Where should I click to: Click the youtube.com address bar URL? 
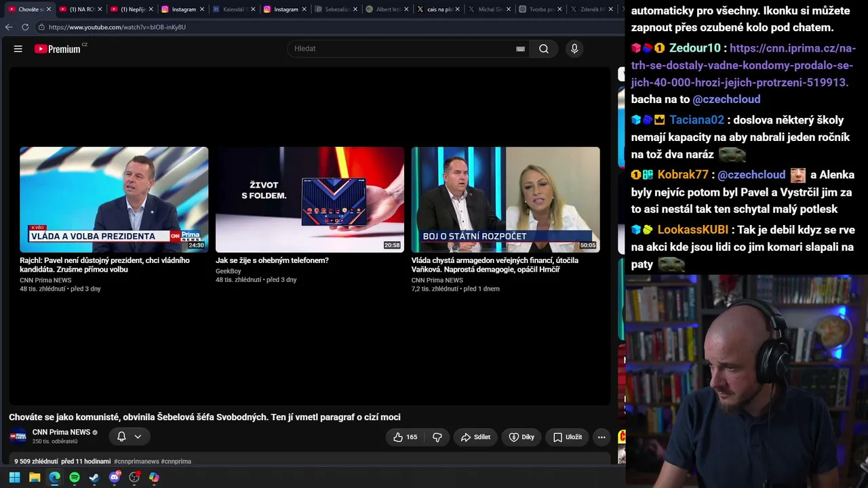point(117,27)
